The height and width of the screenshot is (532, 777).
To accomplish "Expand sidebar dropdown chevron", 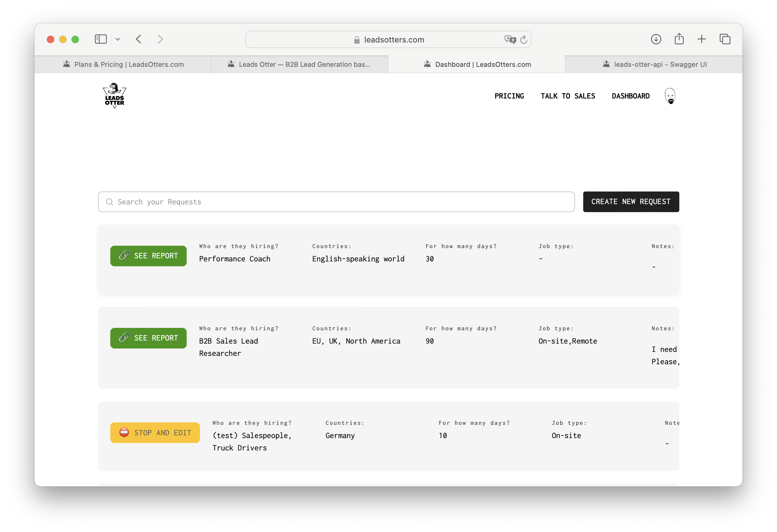I will [x=118, y=39].
